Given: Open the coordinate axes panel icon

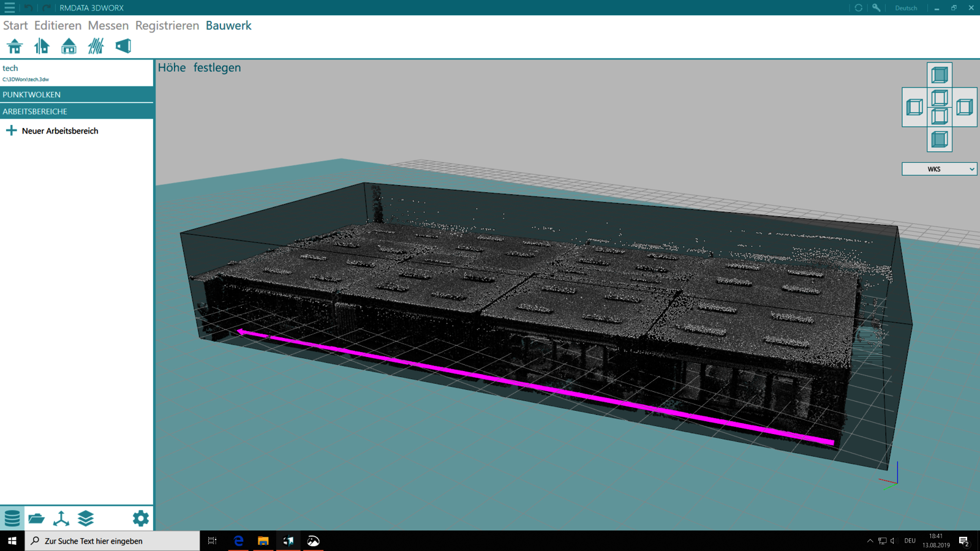Looking at the screenshot, I should click(x=61, y=519).
